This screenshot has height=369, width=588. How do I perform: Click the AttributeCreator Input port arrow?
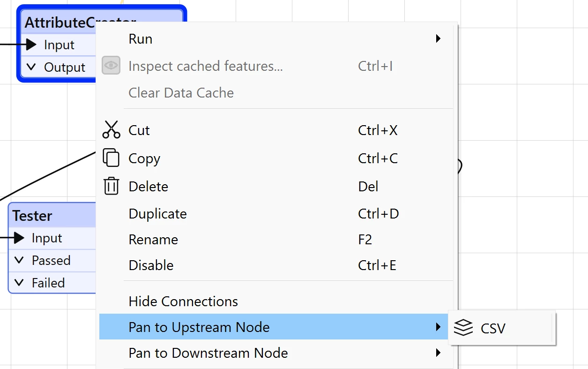(x=31, y=45)
